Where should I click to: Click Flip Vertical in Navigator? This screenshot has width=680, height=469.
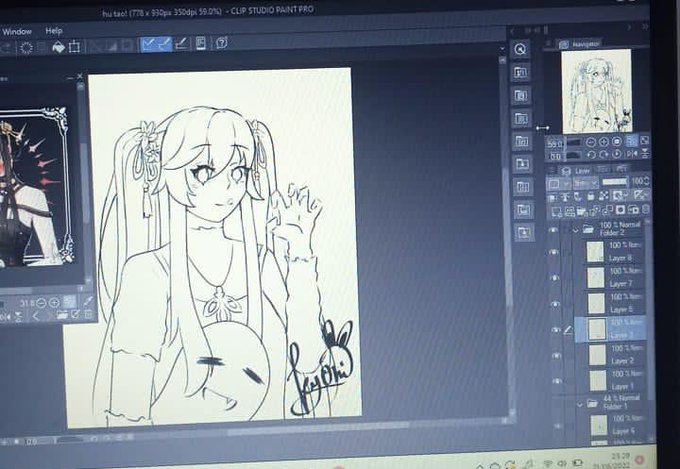coord(645,153)
